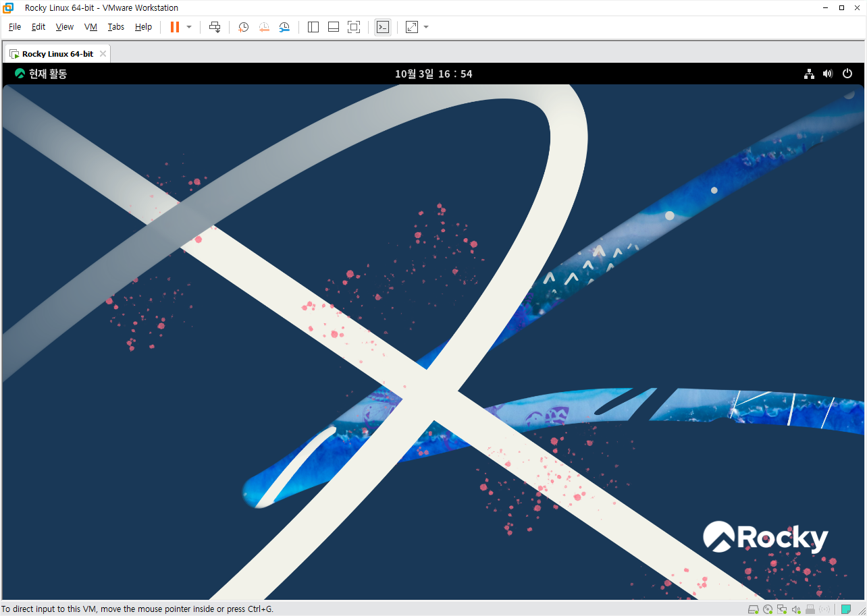Click the stretch guest display icon

point(412,27)
